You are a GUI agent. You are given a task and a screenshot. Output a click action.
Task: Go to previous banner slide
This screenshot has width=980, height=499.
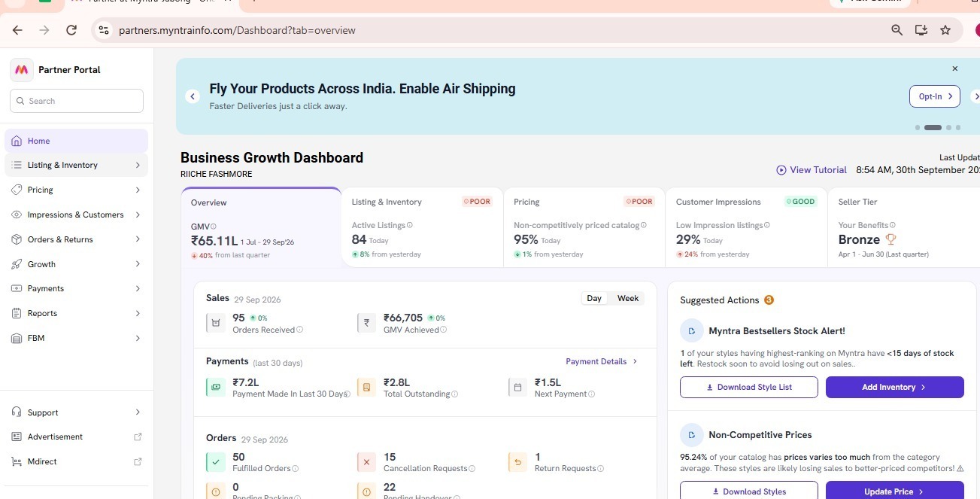(x=193, y=96)
